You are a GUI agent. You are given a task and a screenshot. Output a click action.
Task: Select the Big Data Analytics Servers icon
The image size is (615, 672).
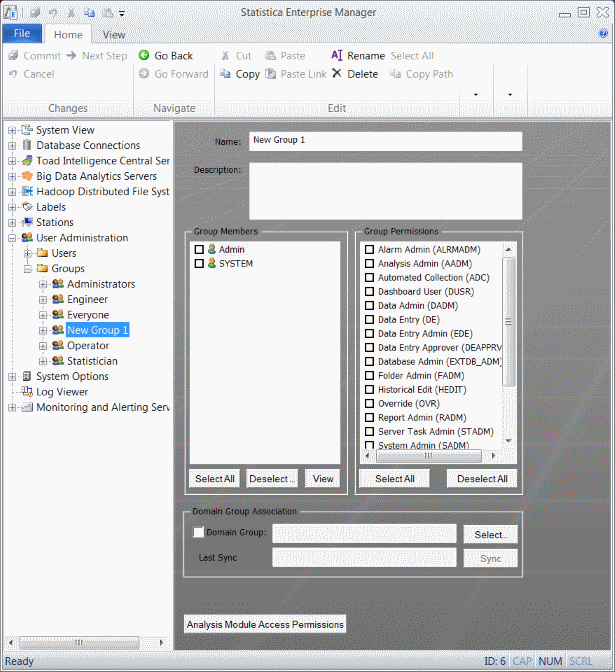27,176
